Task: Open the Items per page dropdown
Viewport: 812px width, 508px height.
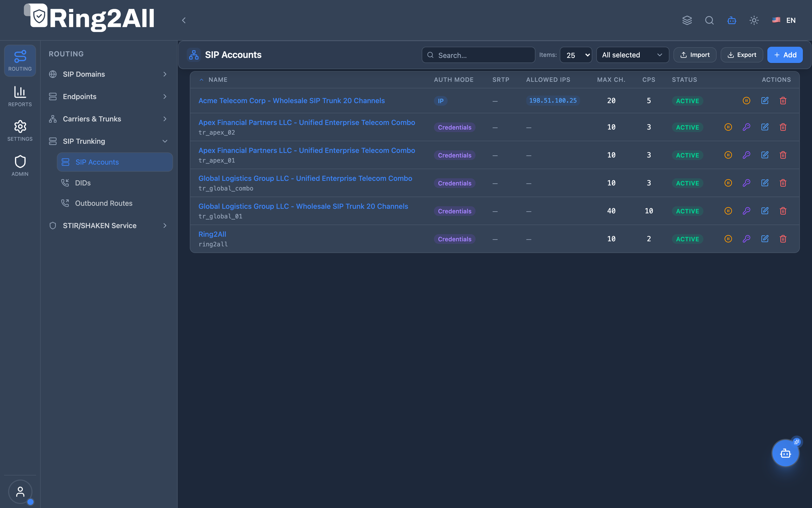Action: click(576, 55)
